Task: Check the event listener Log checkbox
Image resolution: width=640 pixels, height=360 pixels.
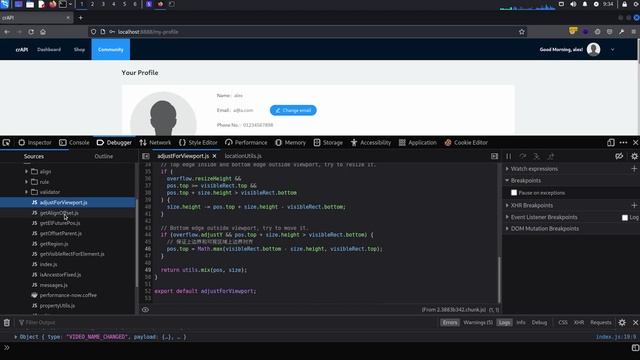Action: (x=625, y=218)
